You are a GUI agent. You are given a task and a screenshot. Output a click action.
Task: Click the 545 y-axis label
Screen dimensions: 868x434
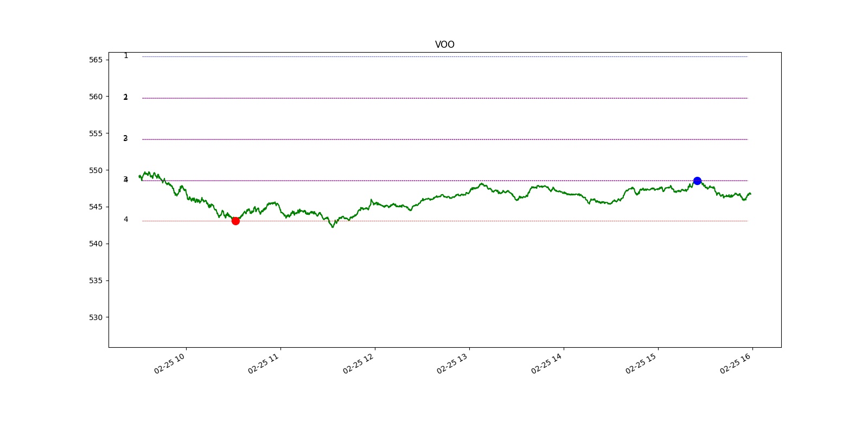[95, 207]
